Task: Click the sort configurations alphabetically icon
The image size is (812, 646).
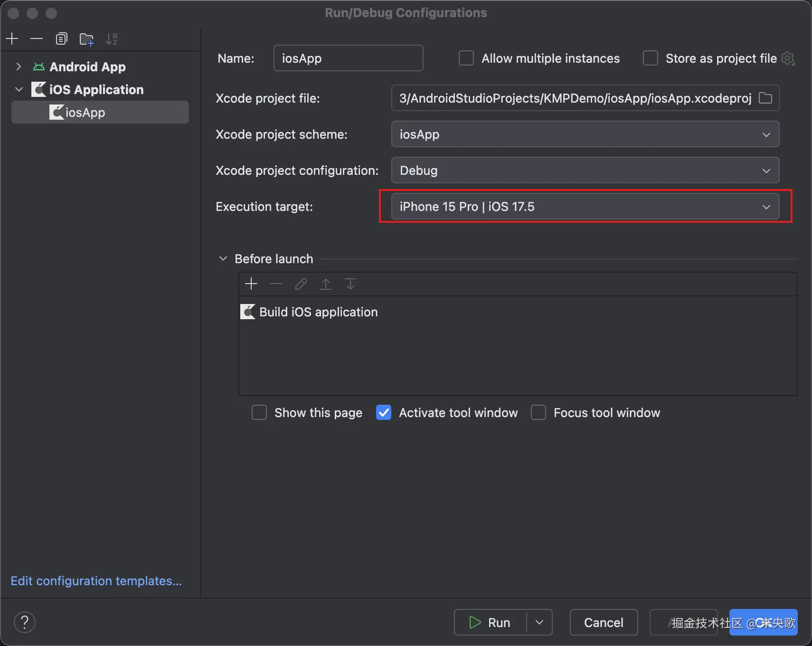Action: pyautogui.click(x=111, y=39)
